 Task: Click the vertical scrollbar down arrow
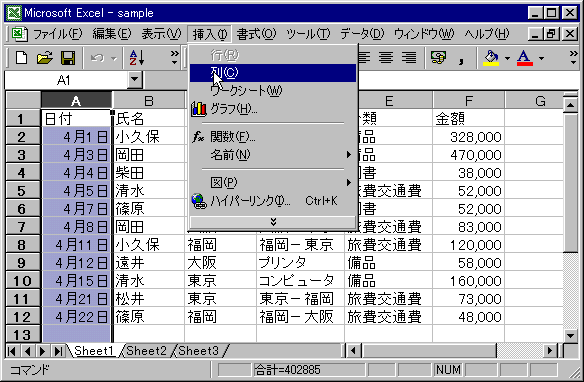(570, 335)
